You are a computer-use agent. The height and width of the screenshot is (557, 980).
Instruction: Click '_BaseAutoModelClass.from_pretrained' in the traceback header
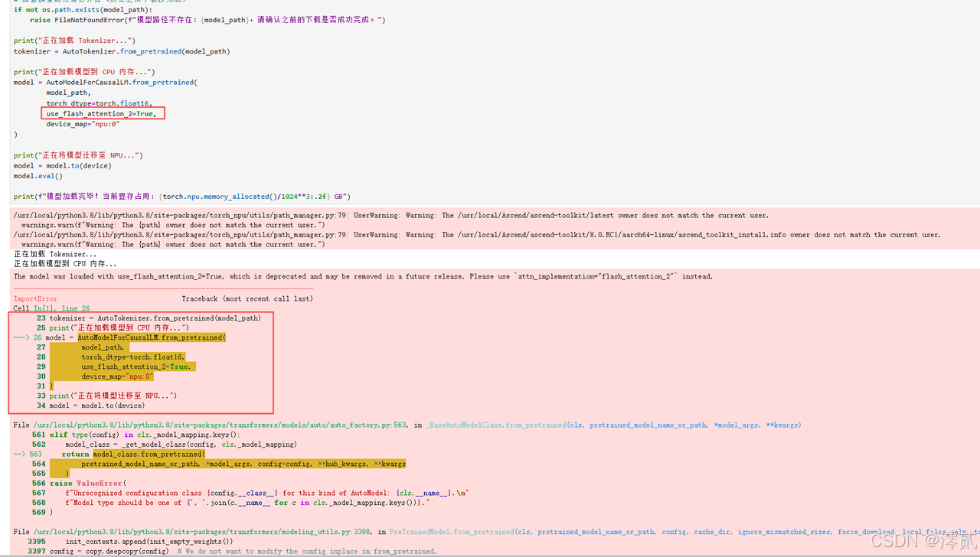pos(496,425)
